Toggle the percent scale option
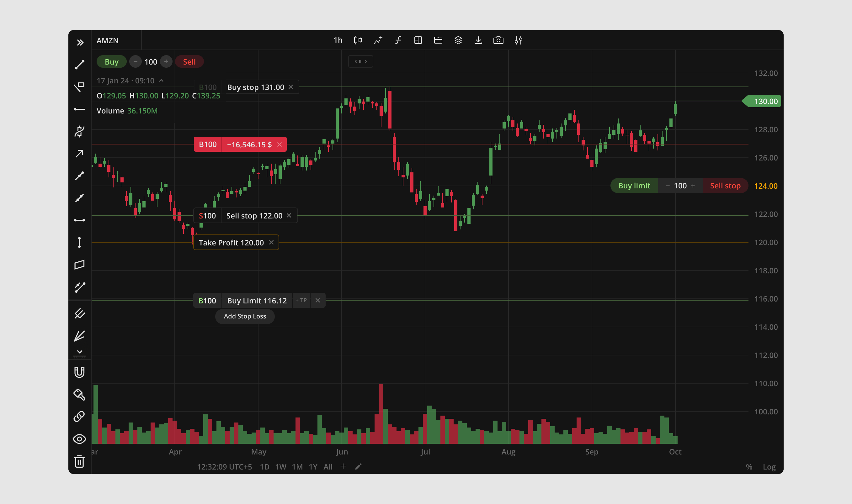Screen dimensions: 852x504 click(x=749, y=467)
